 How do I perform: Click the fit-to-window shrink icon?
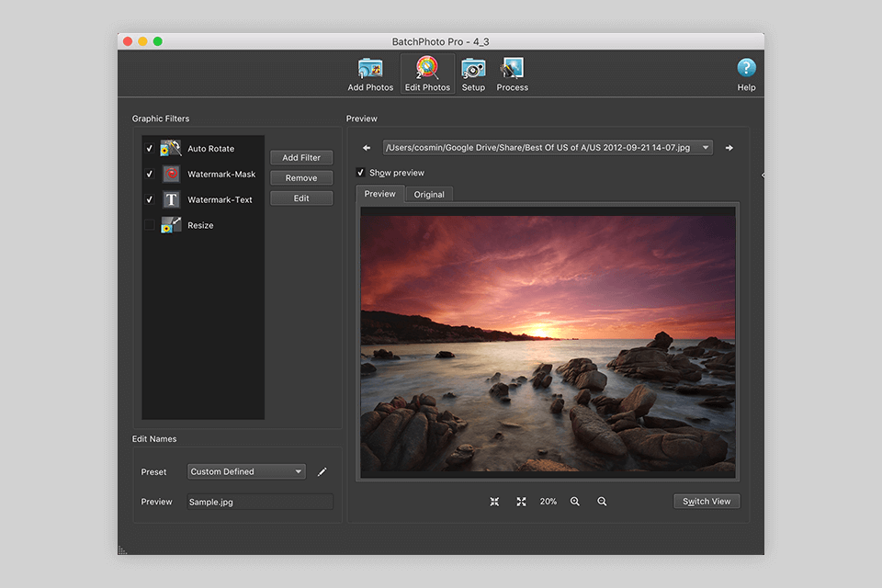pyautogui.click(x=494, y=502)
